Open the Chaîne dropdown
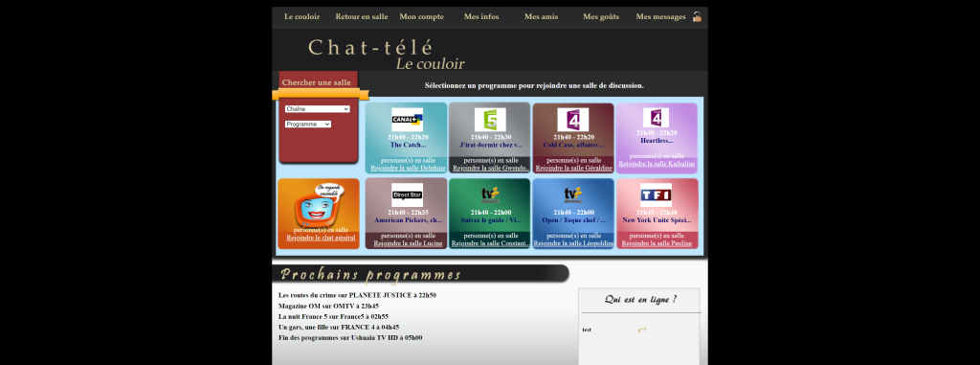Image resolution: width=980 pixels, height=365 pixels. 317,109
